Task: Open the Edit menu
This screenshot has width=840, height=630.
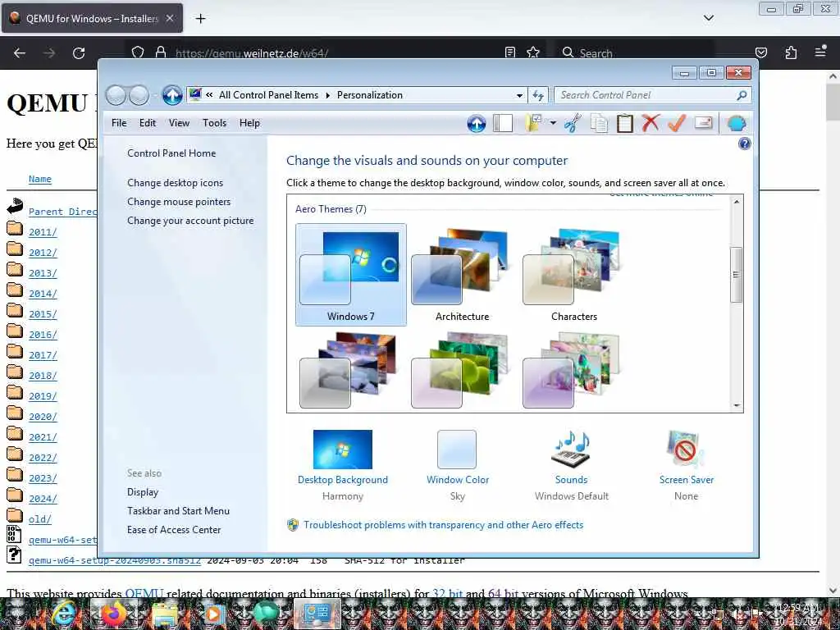Action: pos(148,123)
